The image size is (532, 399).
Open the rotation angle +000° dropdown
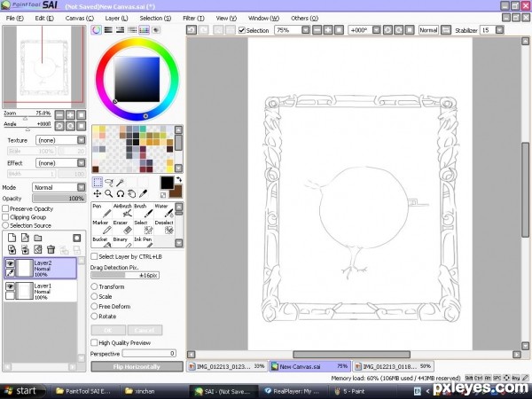[376, 30]
